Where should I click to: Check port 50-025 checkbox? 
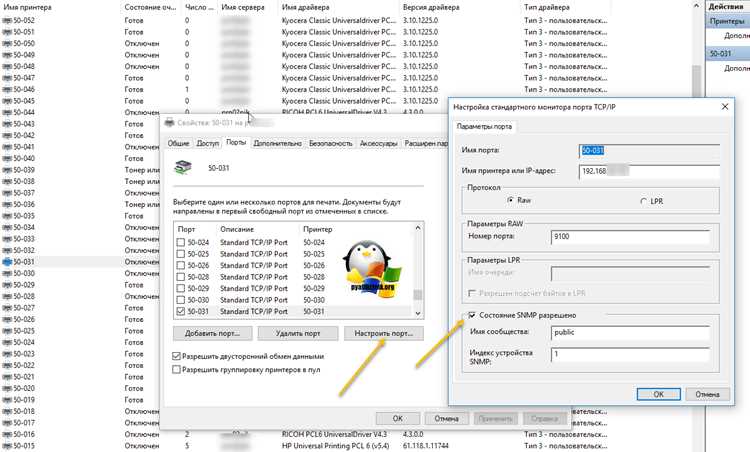[180, 254]
